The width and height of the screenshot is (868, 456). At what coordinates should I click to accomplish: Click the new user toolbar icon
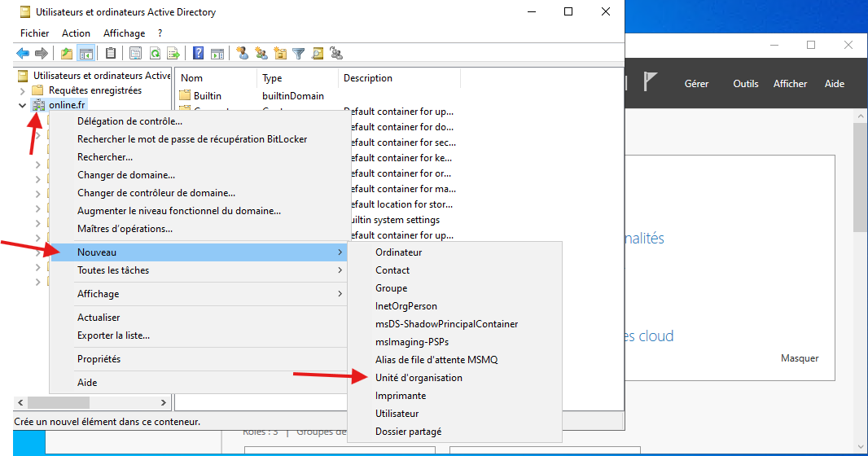[242, 53]
